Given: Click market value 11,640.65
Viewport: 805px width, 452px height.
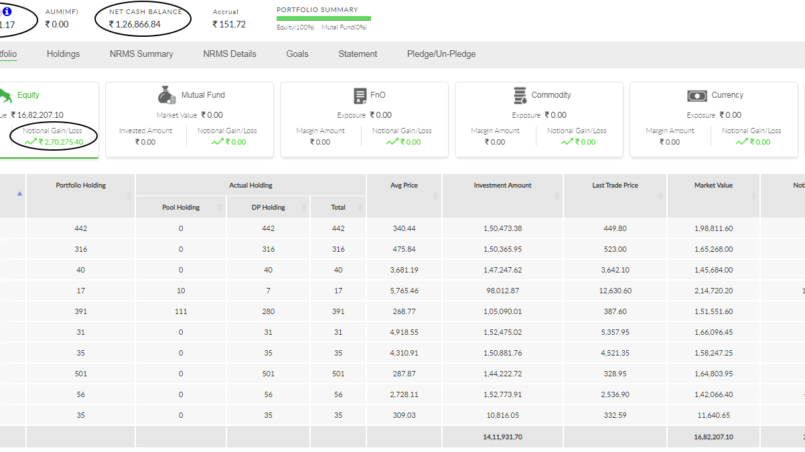Looking at the screenshot, I should (714, 415).
